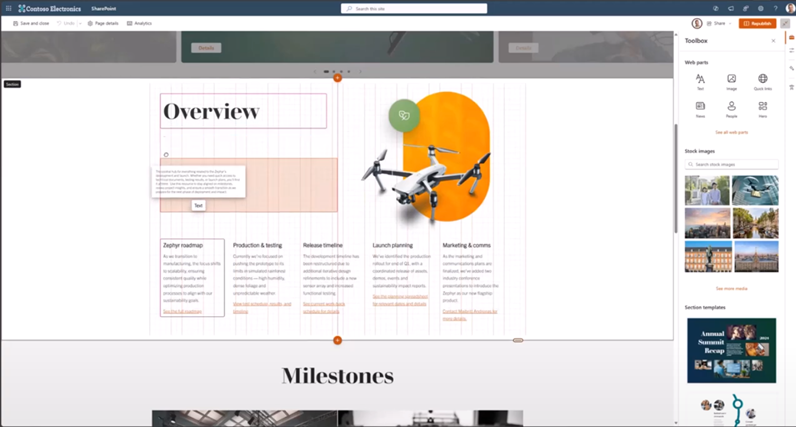Click Save and close button
Image resolution: width=796 pixels, height=427 pixels.
[31, 23]
